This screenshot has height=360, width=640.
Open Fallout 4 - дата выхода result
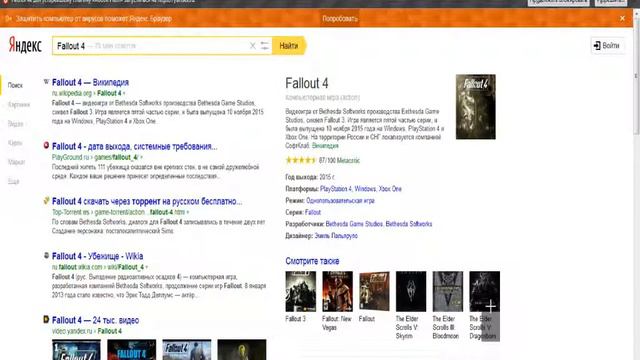pos(135,147)
